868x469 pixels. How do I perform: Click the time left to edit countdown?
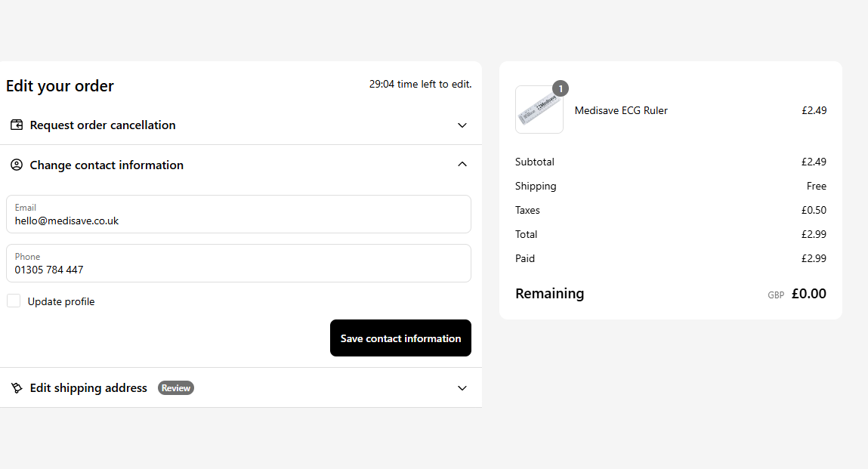[x=420, y=85]
